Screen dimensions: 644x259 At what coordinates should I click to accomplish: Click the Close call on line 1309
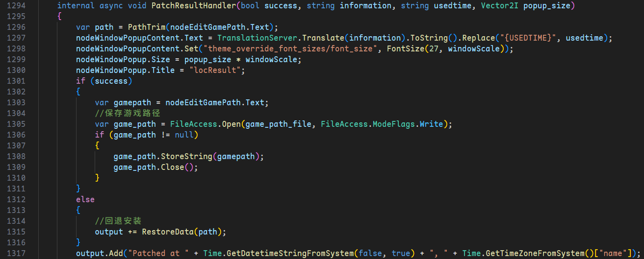173,167
